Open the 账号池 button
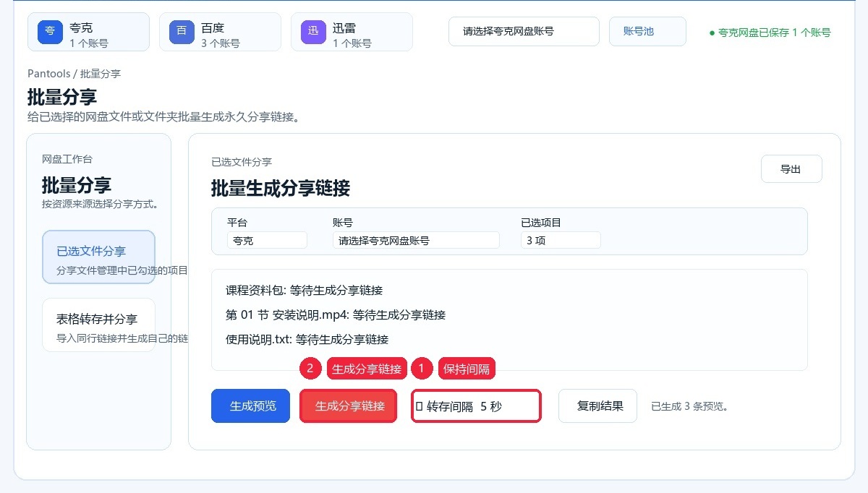This screenshot has width=868, height=493. pos(647,31)
